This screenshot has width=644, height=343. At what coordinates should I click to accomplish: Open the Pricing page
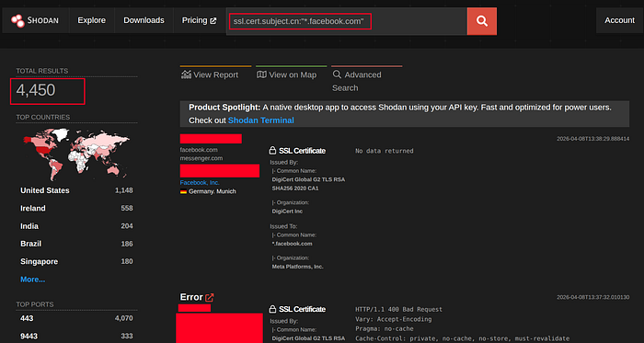(200, 20)
